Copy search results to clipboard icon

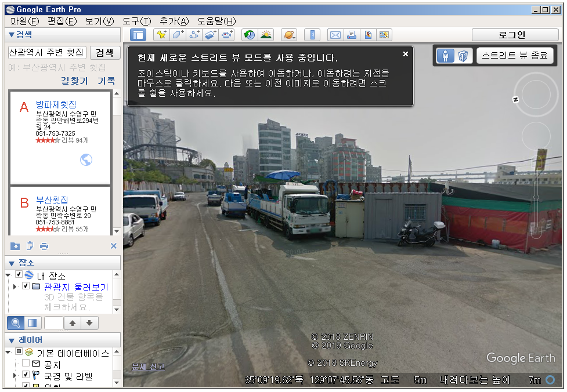point(30,246)
